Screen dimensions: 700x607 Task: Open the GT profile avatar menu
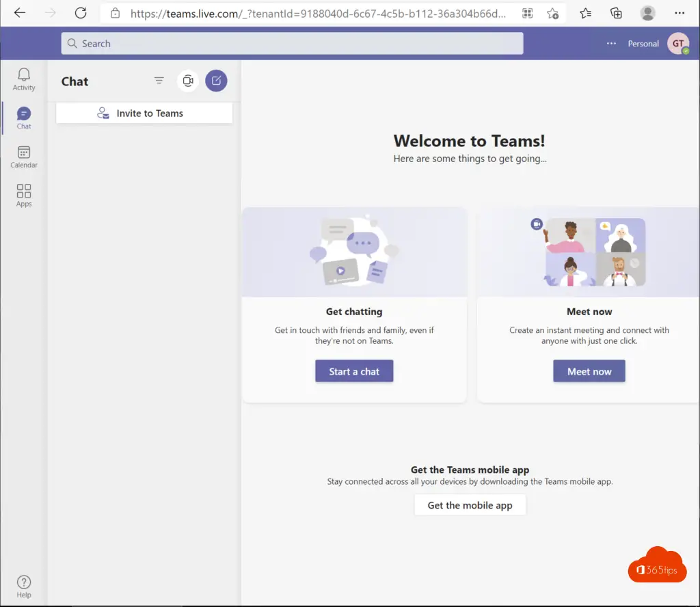[x=677, y=43]
